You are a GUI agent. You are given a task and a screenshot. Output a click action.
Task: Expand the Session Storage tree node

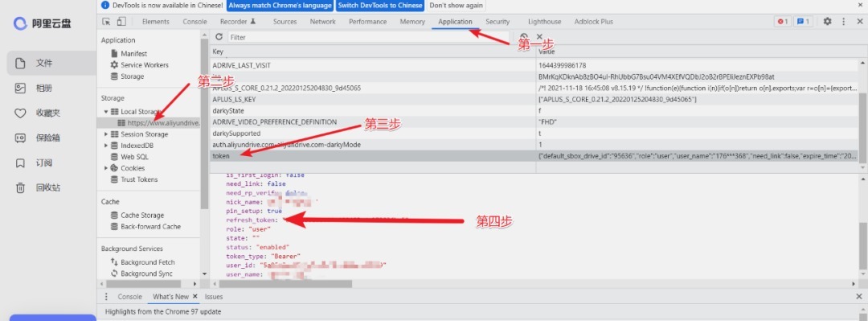106,134
